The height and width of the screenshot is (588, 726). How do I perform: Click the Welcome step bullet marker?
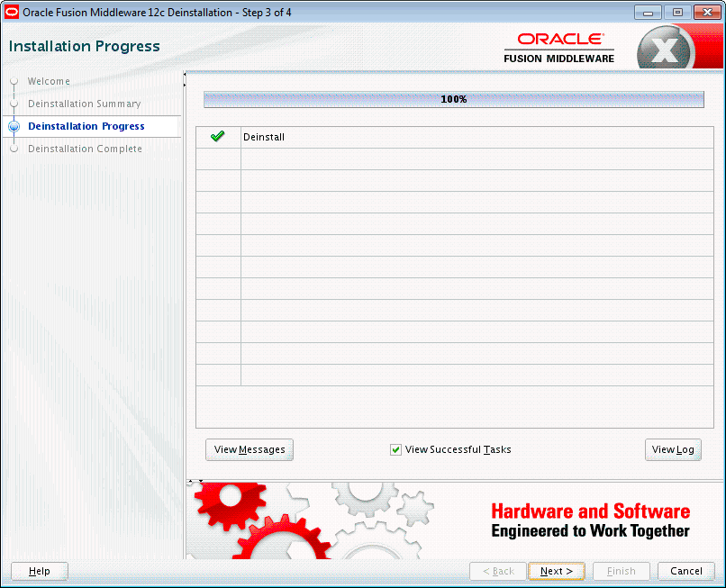[x=14, y=81]
